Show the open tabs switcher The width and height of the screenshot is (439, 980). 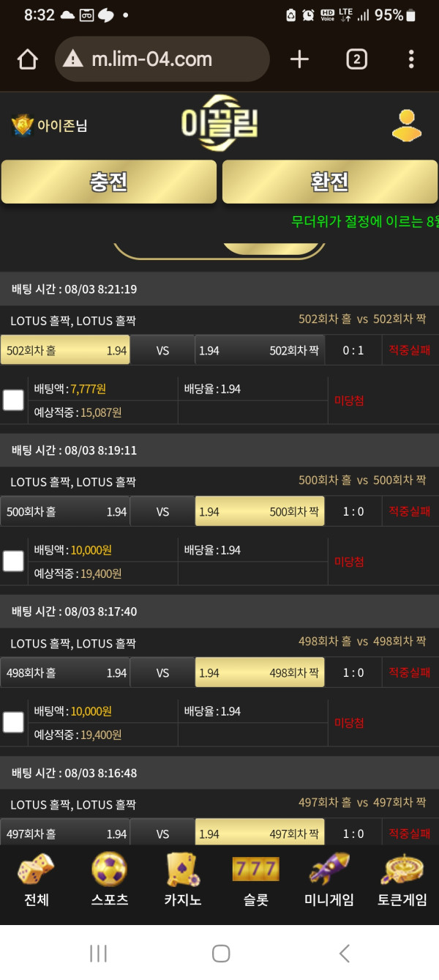(356, 59)
